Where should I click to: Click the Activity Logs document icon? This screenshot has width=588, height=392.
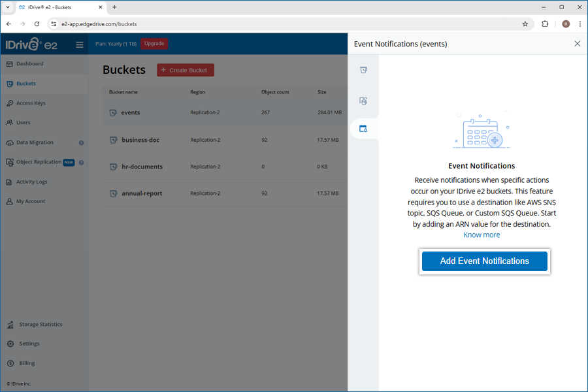tap(9, 182)
